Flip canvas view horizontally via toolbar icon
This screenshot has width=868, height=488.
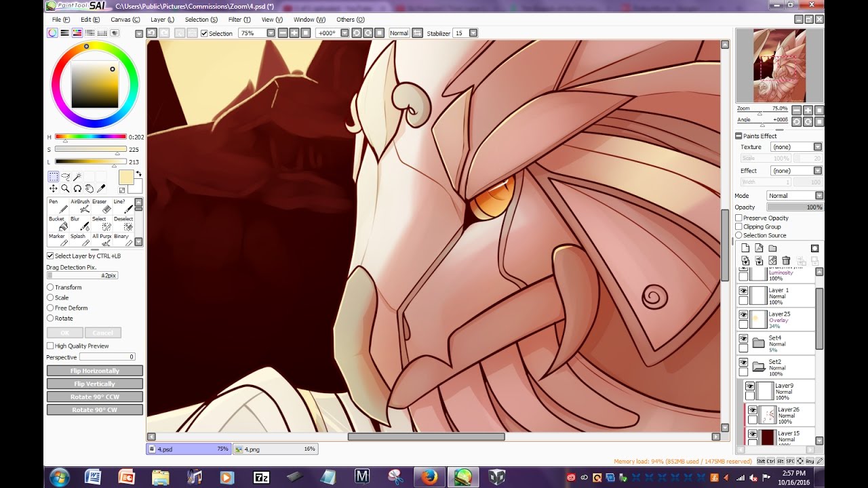(x=418, y=33)
